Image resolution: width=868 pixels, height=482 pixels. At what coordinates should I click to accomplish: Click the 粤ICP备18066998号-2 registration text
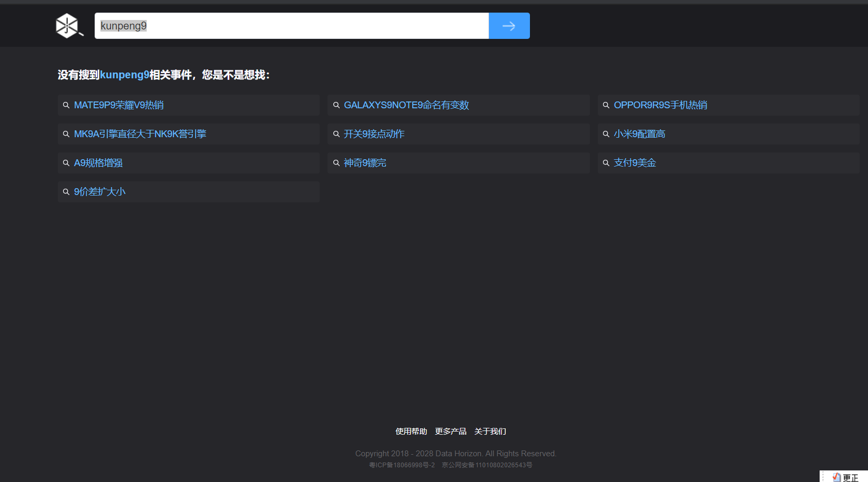pos(402,465)
